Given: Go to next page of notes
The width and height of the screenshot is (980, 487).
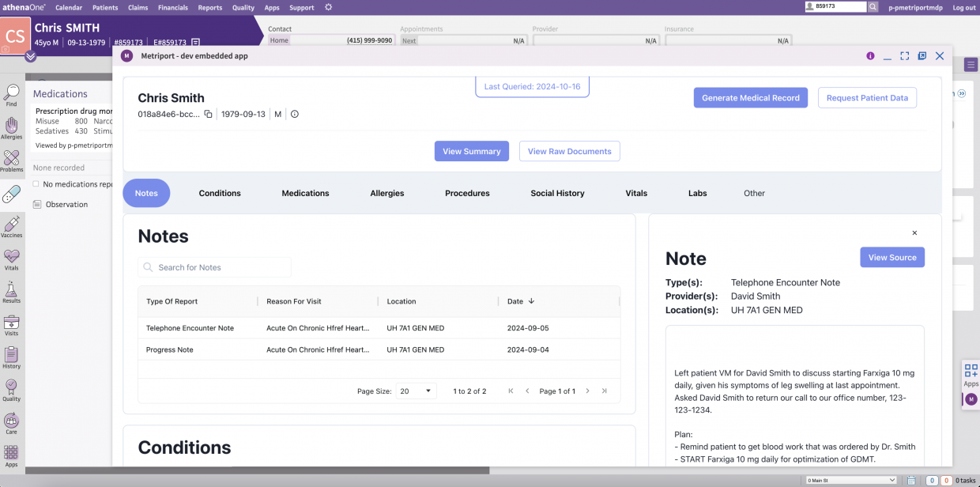Looking at the screenshot, I should pyautogui.click(x=587, y=391).
